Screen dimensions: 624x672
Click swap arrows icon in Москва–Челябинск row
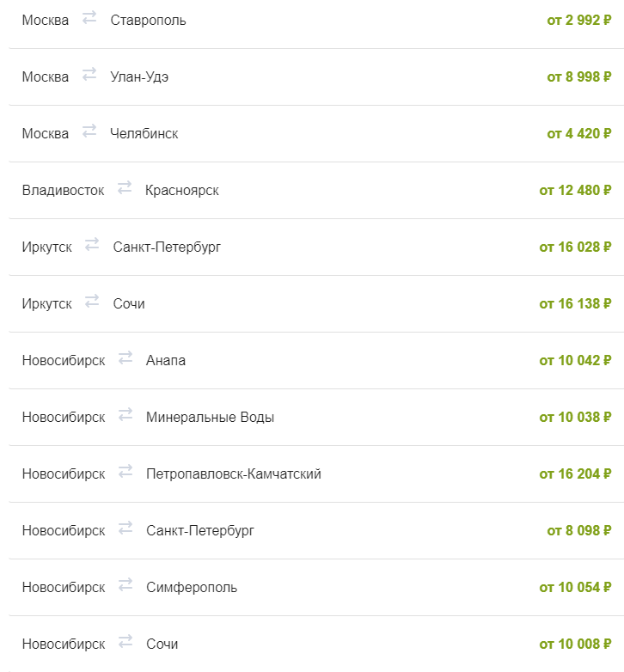[x=89, y=131]
